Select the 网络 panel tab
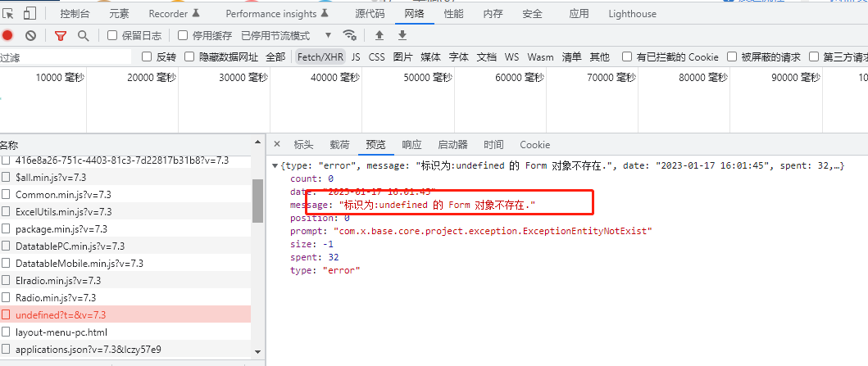868x366 pixels. point(414,14)
